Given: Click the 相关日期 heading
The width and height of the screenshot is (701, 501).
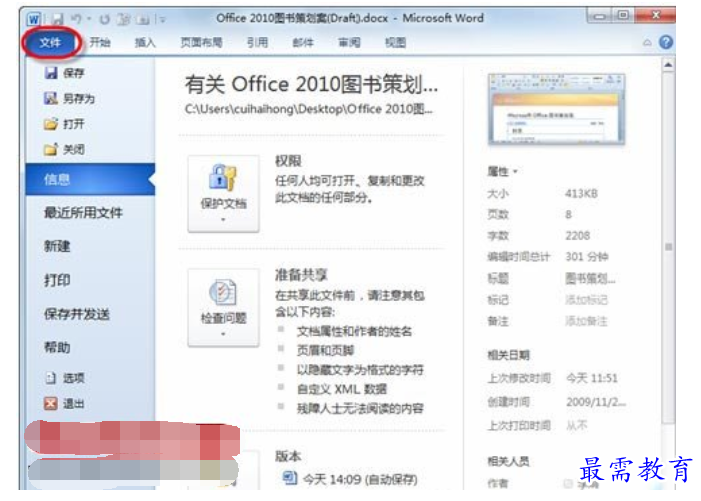Looking at the screenshot, I should click(508, 355).
